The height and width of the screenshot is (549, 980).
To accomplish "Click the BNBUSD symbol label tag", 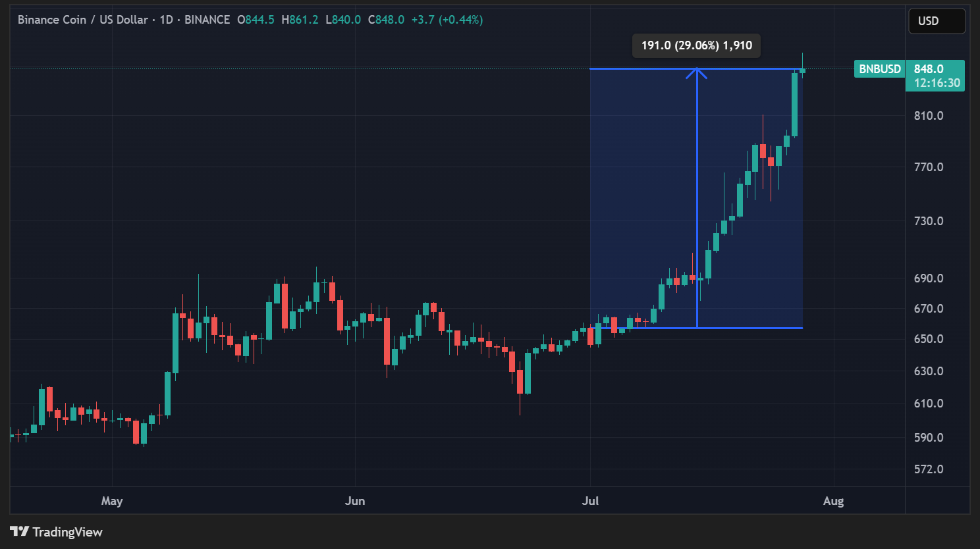I will click(879, 69).
